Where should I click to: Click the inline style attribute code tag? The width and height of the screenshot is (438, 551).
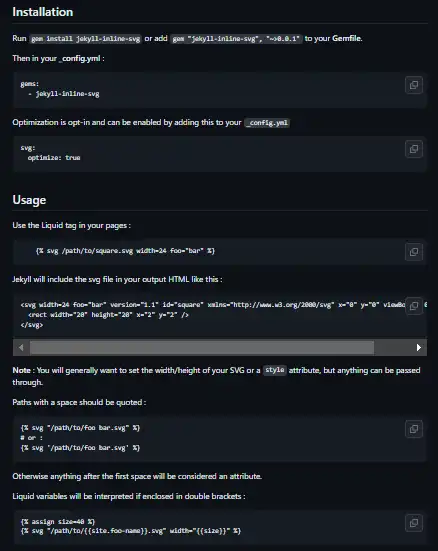click(x=275, y=370)
